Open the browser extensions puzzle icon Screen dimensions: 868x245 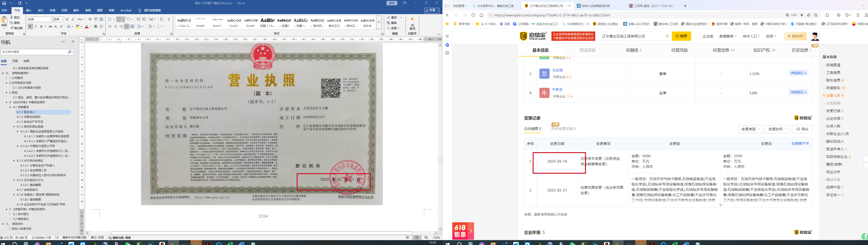(827, 15)
